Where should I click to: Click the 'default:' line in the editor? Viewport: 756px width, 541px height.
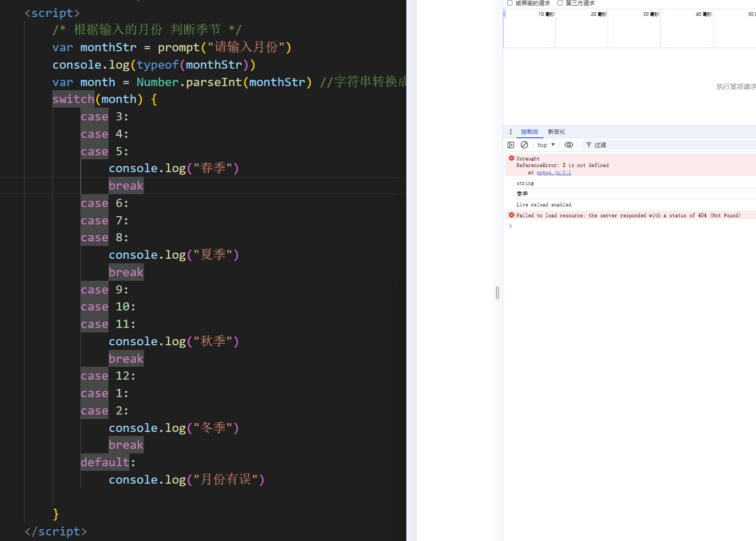point(108,463)
